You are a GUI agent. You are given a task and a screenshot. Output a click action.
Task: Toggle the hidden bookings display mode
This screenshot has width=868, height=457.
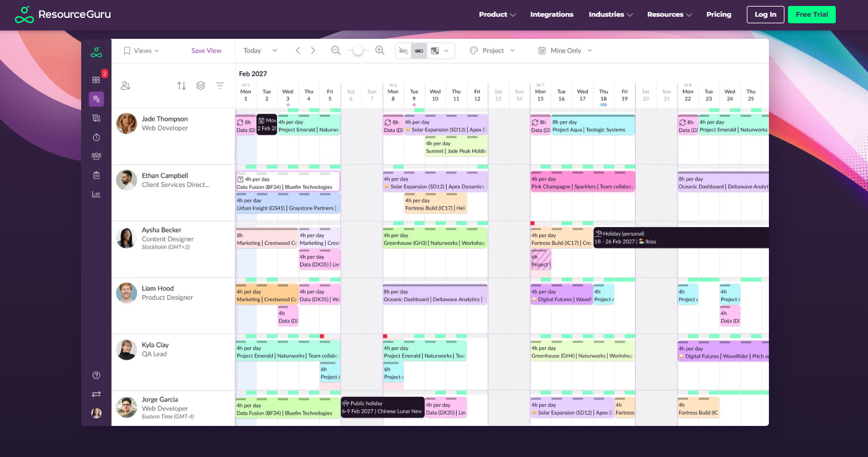[x=404, y=51]
